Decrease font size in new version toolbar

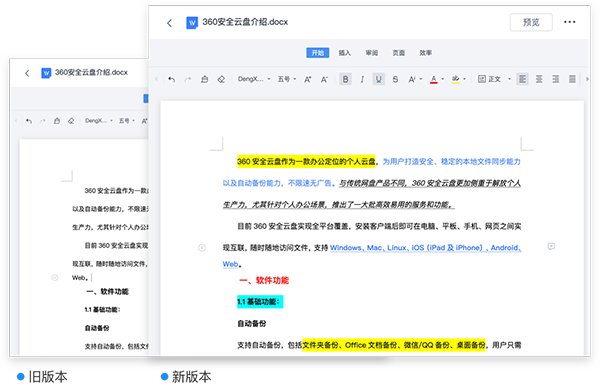[324, 79]
